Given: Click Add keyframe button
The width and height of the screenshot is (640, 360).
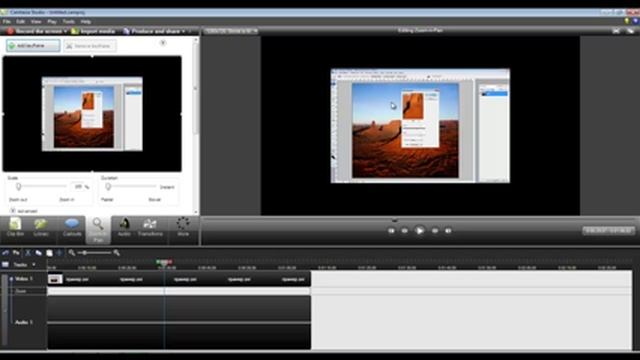Looking at the screenshot, I should click(33, 46).
